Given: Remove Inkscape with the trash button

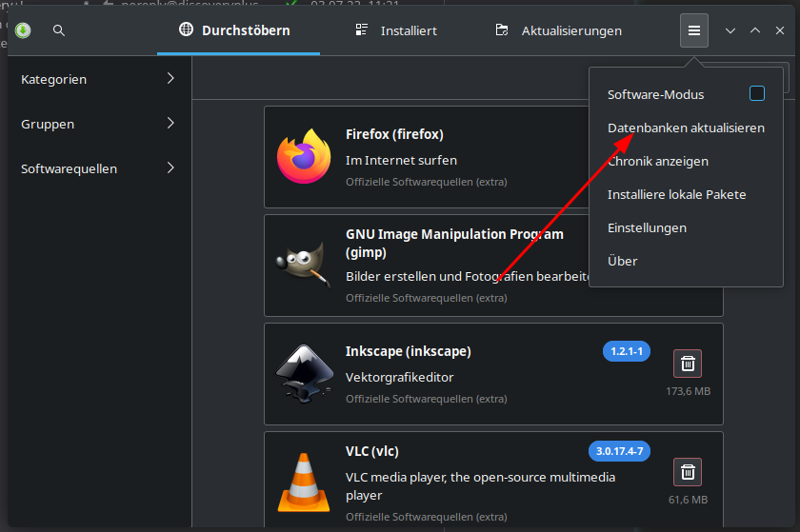Looking at the screenshot, I should (688, 364).
